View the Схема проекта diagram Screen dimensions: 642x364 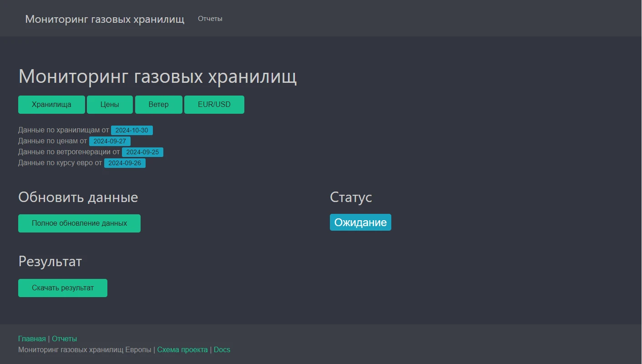coord(182,349)
